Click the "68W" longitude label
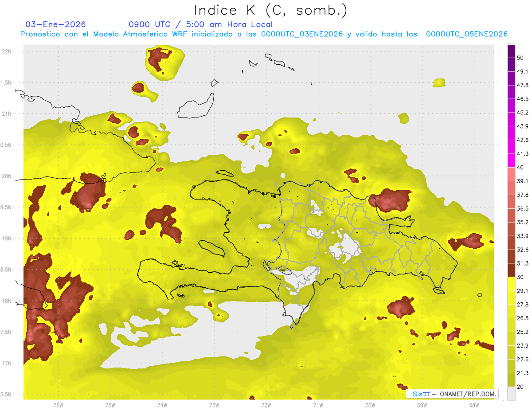 474,405
